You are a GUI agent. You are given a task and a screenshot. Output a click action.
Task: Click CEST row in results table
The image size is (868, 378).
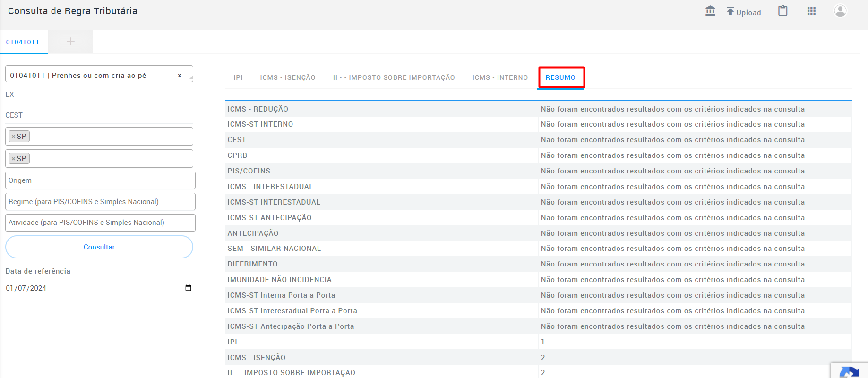click(538, 140)
